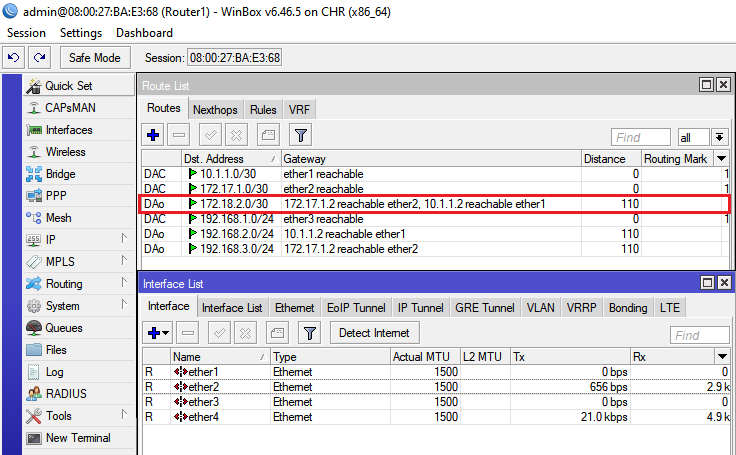The image size is (736, 455).
Task: Sort interfaces by Name column header
Action: pos(220,357)
